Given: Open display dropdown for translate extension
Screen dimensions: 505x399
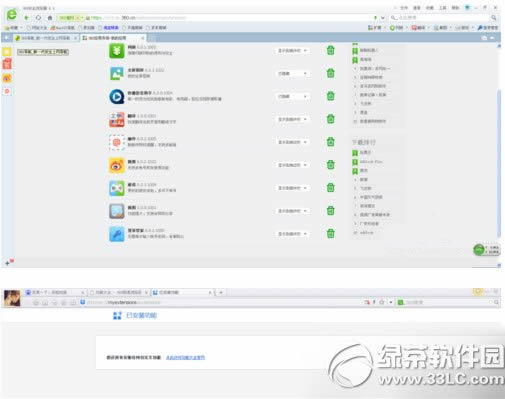Looking at the screenshot, I should 292,119.
